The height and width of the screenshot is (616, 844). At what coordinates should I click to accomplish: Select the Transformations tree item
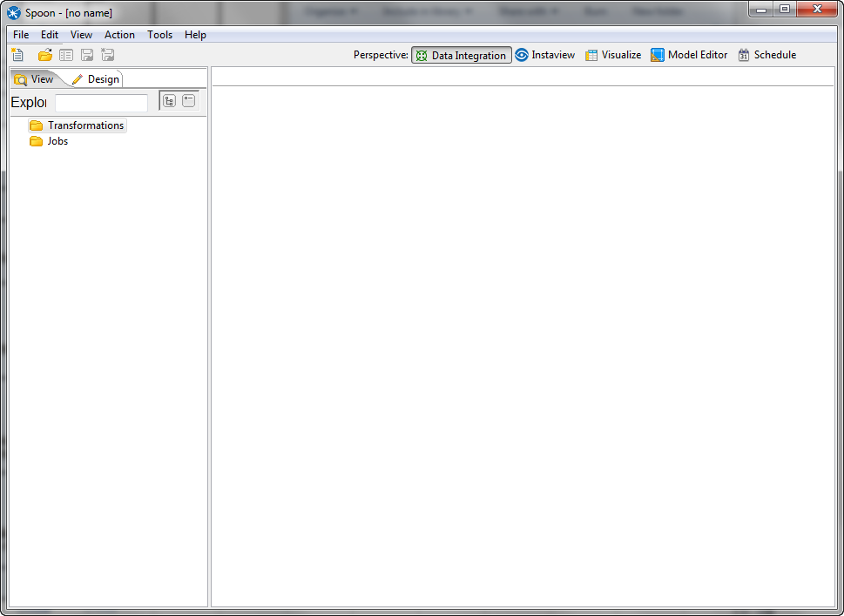(78, 125)
